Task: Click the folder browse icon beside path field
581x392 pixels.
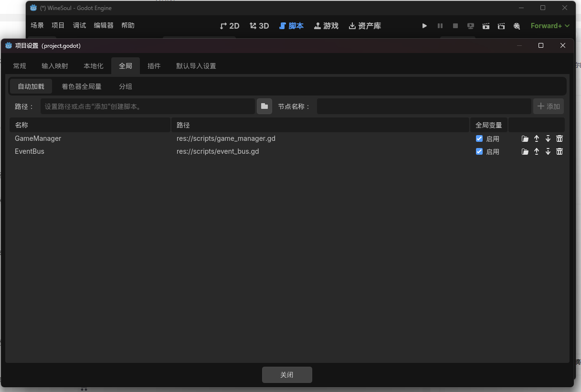Action: 264,106
